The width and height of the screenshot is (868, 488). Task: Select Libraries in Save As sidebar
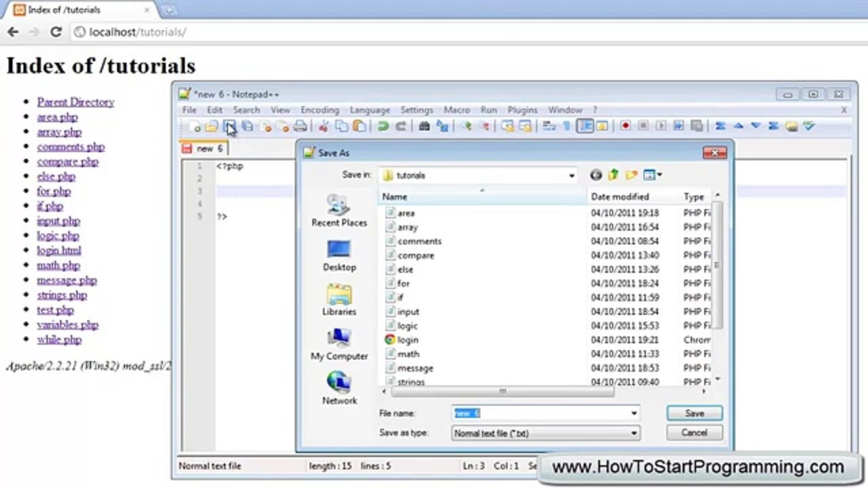coord(339,300)
